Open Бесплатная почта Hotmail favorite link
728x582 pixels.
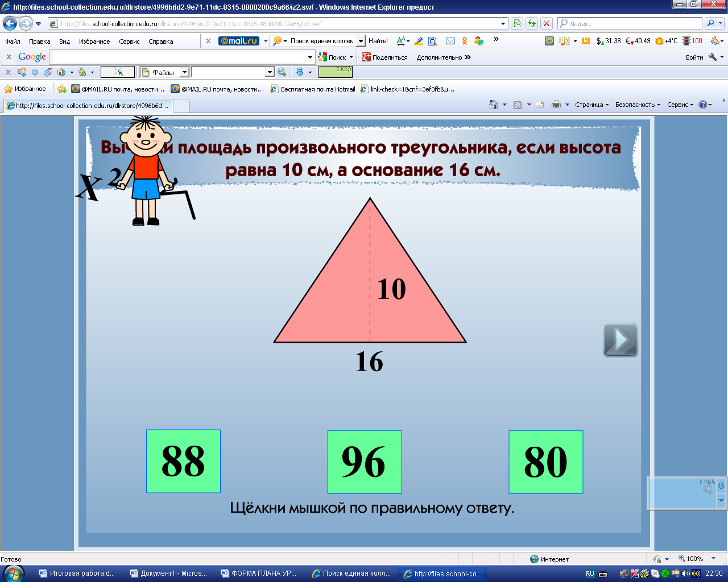[x=313, y=89]
